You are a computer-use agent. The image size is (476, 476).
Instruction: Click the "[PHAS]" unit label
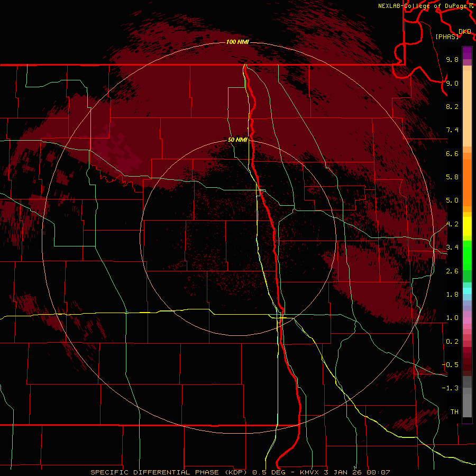coord(447,37)
